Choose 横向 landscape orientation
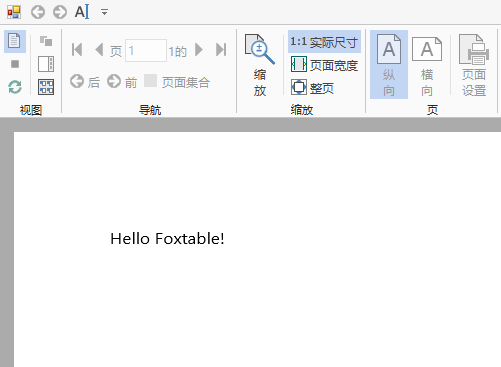 tap(427, 65)
